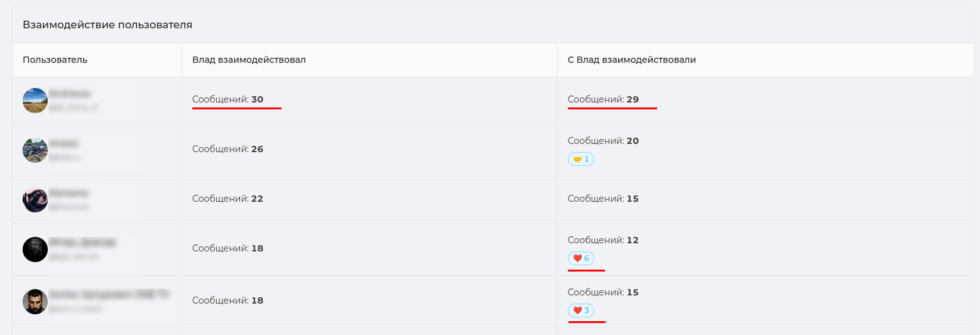Click the "Сообщений: 12" entry
This screenshot has height=335, width=980.
[603, 240]
